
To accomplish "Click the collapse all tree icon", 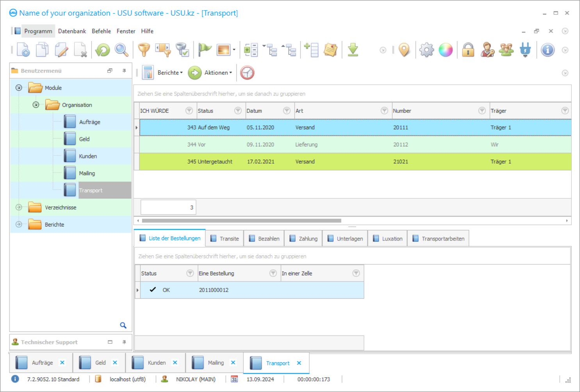I will [x=289, y=50].
